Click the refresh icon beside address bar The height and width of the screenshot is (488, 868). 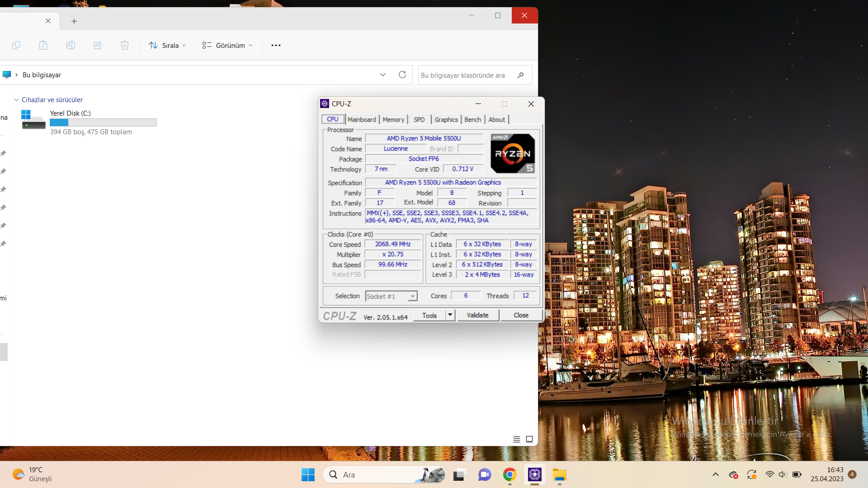(402, 75)
